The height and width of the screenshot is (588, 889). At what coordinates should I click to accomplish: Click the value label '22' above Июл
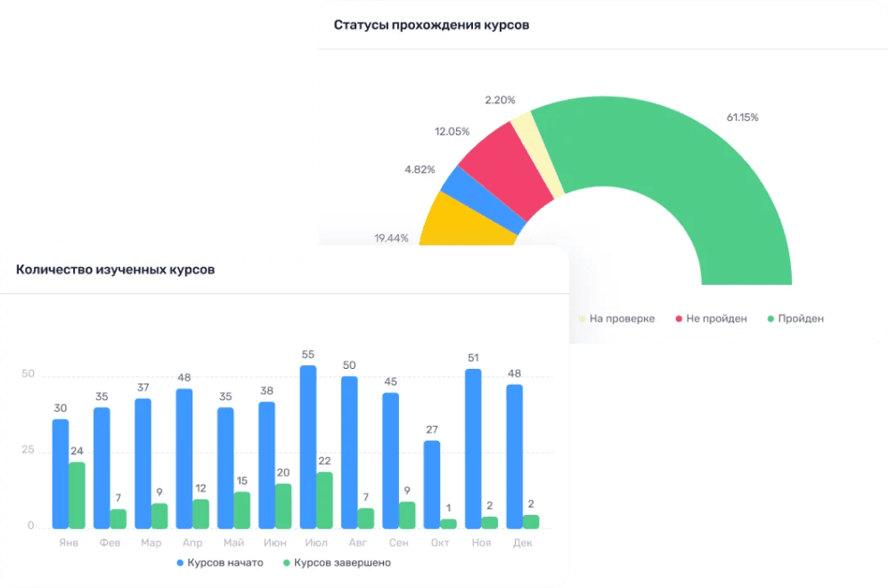(x=324, y=461)
